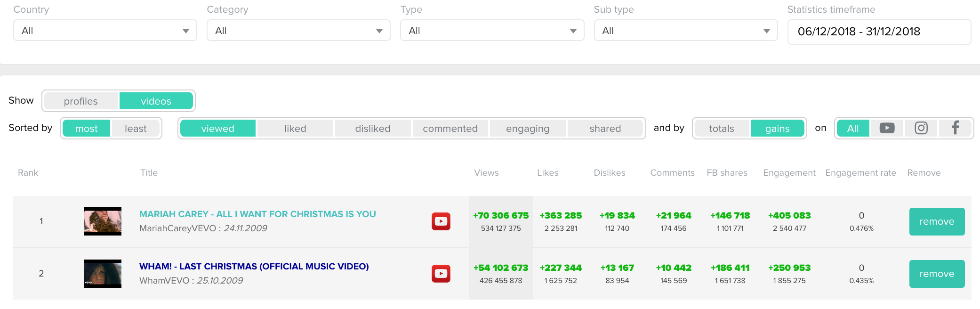
Task: Open Mariah Carey video thumbnail
Action: (103, 221)
